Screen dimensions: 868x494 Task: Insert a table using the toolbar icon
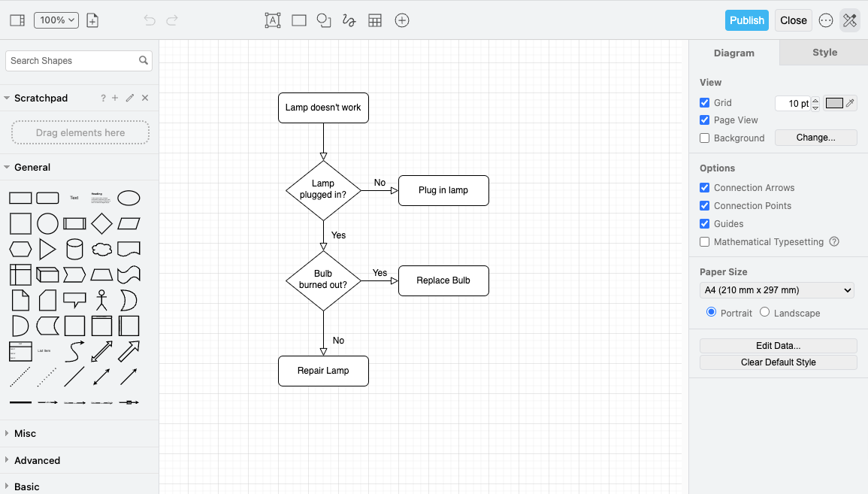[x=375, y=20]
